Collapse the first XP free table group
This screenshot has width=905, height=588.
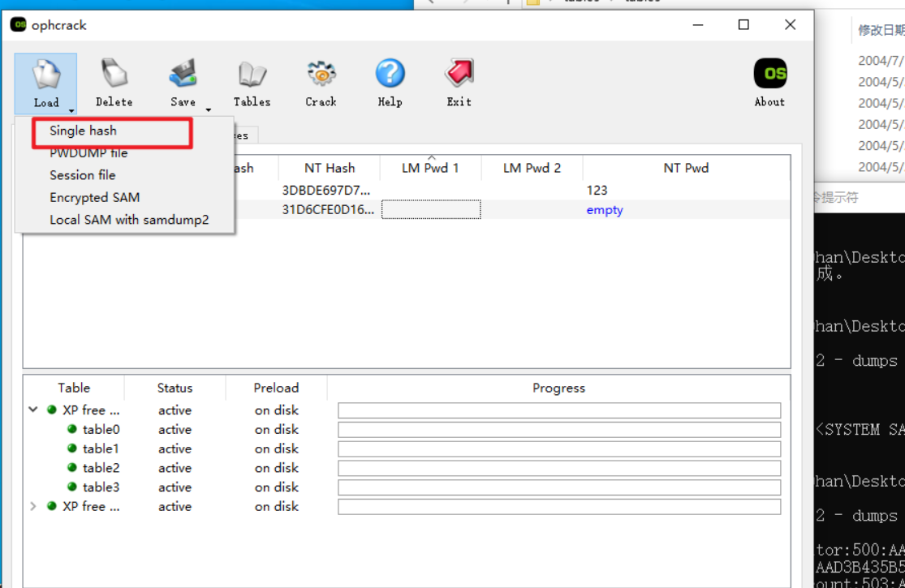point(33,410)
